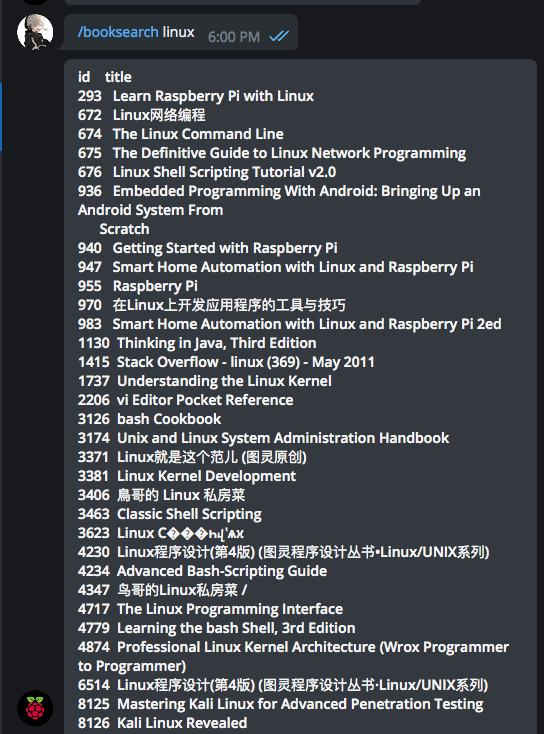Select row 4230 Linux程序设计(第4版)
The width and height of the screenshot is (544, 734).
click(x=284, y=552)
